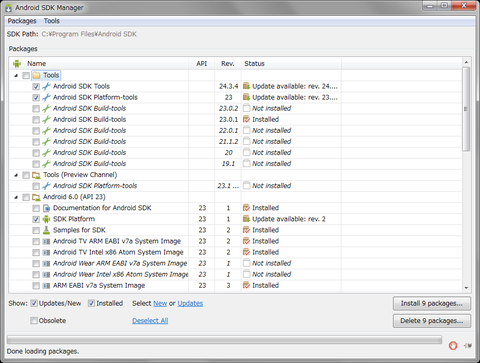The height and width of the screenshot is (363, 480).
Task: Click Delete 9 packages button
Action: [432, 321]
